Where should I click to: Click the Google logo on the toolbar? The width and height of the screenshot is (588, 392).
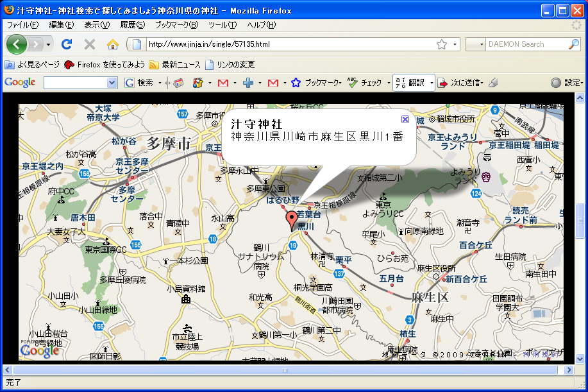(20, 82)
